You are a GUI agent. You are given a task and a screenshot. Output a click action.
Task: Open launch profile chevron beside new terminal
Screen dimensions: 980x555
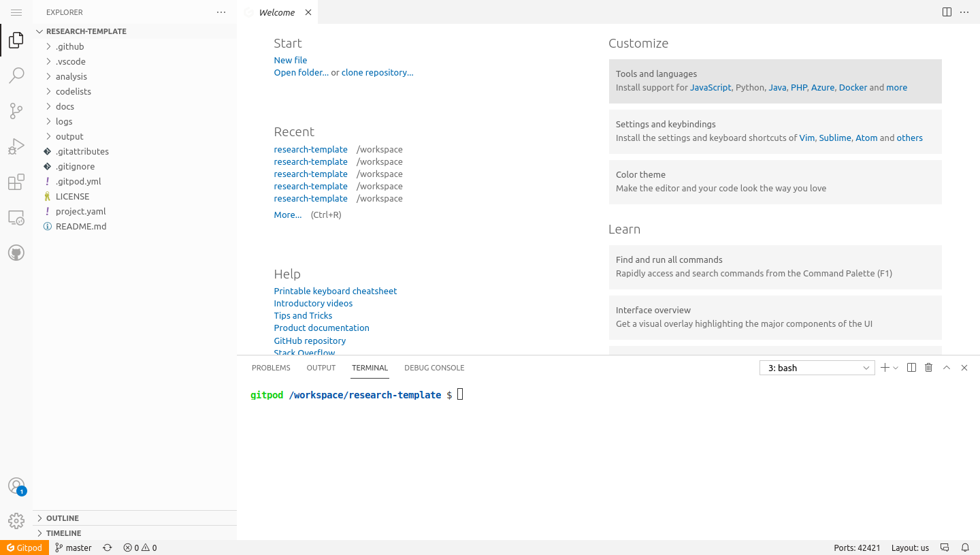click(x=896, y=368)
